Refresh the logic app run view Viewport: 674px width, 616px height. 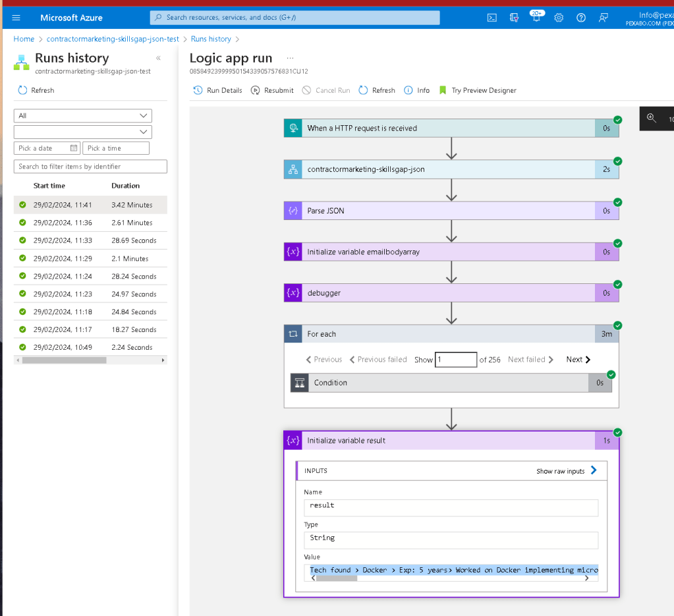coord(377,90)
